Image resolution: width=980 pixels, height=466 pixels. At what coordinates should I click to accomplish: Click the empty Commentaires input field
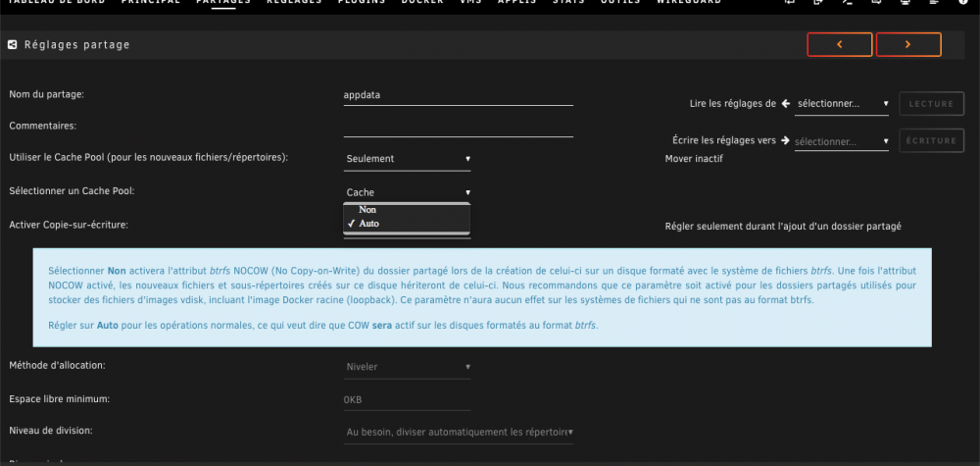(x=458, y=128)
